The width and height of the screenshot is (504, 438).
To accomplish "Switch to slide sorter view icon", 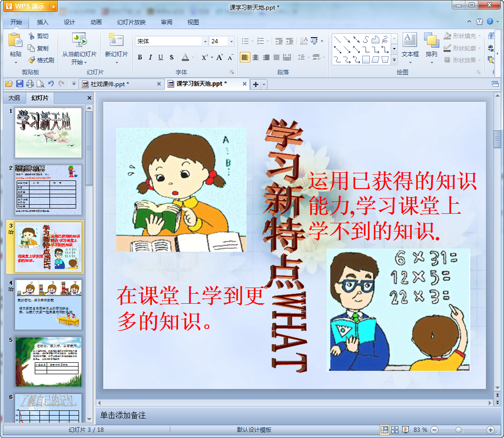I will [x=395, y=429].
